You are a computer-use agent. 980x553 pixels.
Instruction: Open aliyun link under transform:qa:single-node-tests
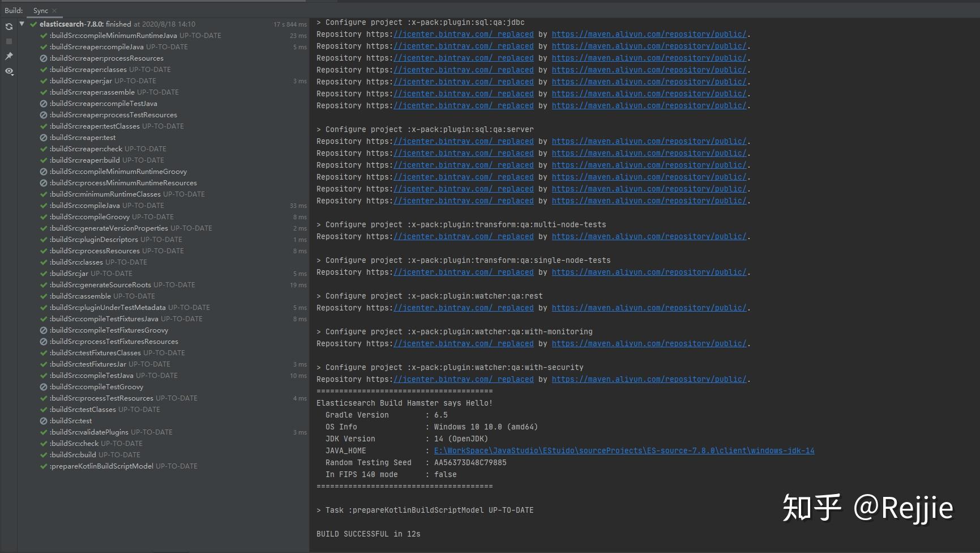click(x=649, y=272)
